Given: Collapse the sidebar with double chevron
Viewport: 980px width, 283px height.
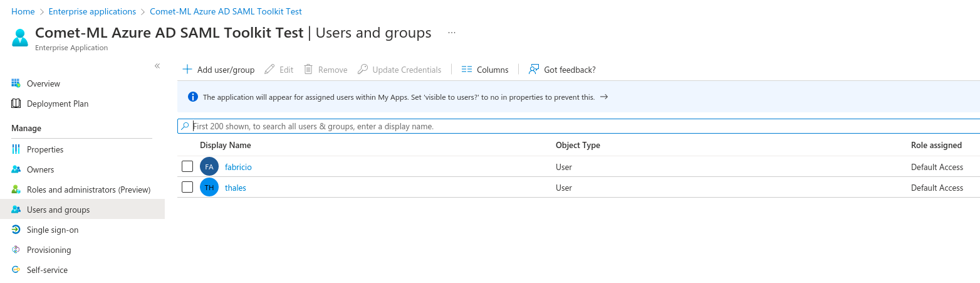Looking at the screenshot, I should 157,66.
